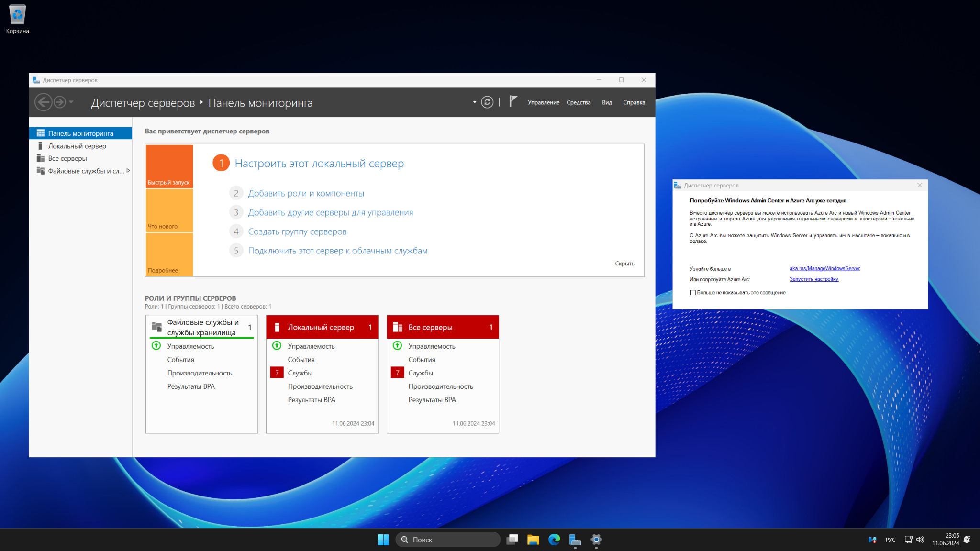Click the Local Server sidebar icon
The height and width of the screenshot is (551, 980).
(41, 146)
